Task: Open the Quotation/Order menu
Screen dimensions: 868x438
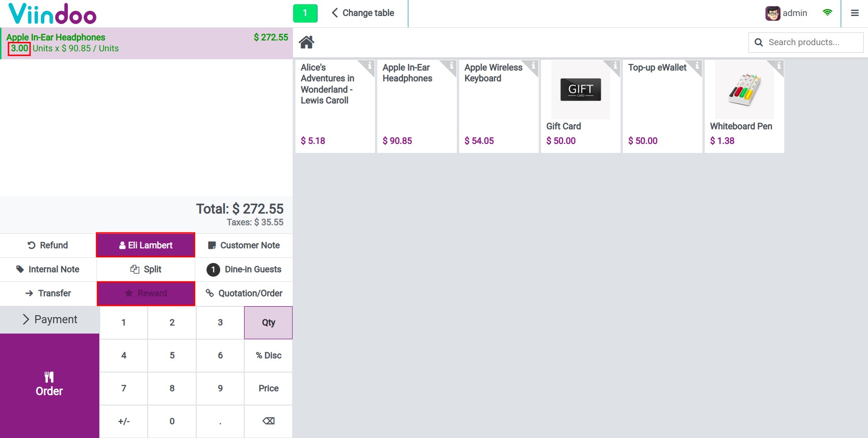Action: [244, 294]
